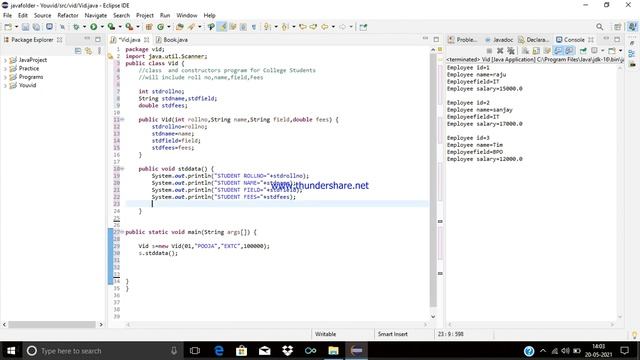Maximize the Console view area
The width and height of the screenshot is (640, 360).
[x=617, y=39]
